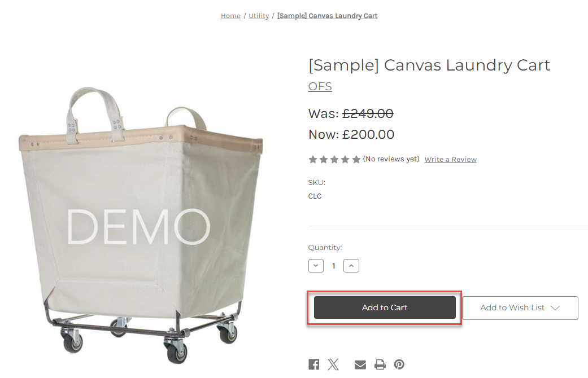
Task: Navigate to the Utility category breadcrumb
Action: (x=259, y=16)
